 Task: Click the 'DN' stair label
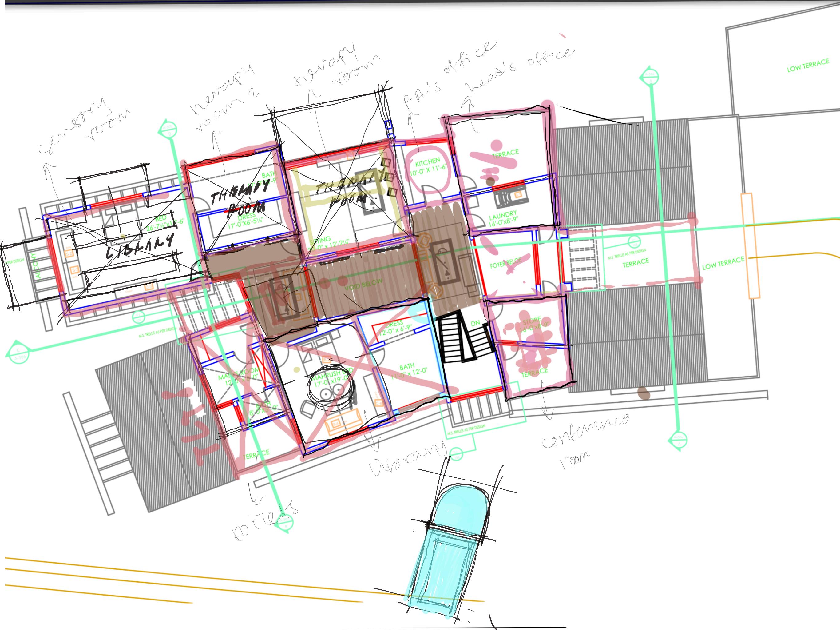[475, 323]
